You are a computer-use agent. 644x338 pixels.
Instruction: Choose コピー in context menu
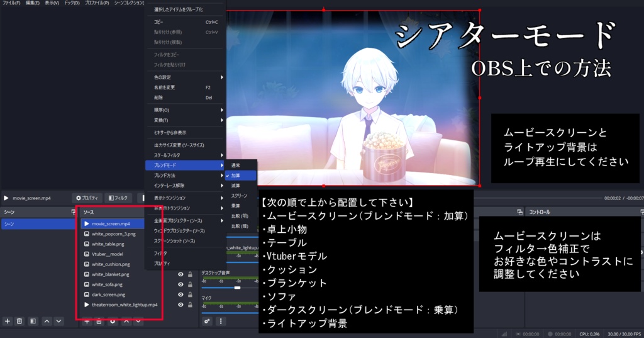(186, 22)
